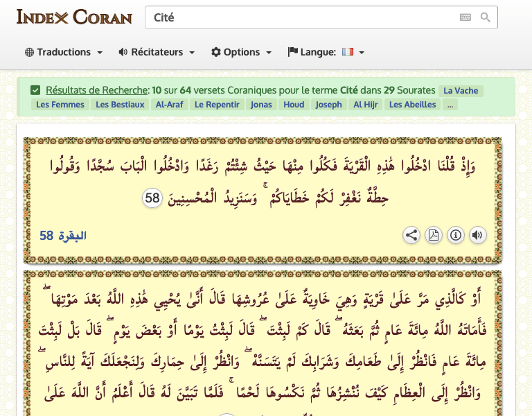This screenshot has width=532, height=416.
Task: Open the Options menu
Action: (x=241, y=52)
